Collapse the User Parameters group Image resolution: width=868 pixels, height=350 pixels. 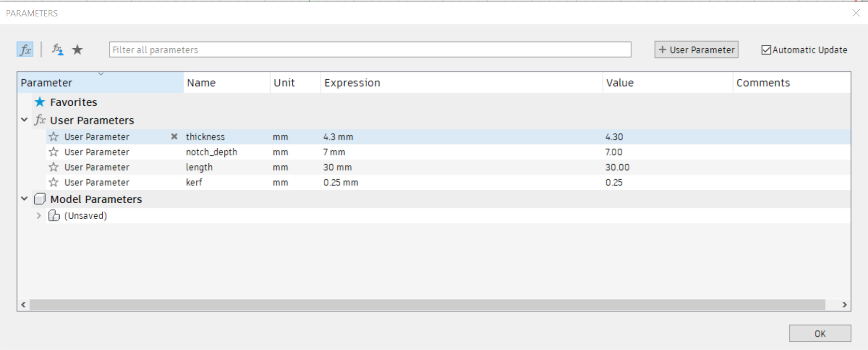(24, 120)
